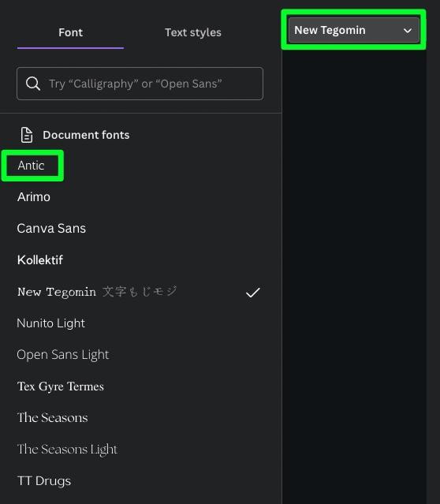The width and height of the screenshot is (440, 504).
Task: Choose Nunito Light font
Action: coord(50,323)
